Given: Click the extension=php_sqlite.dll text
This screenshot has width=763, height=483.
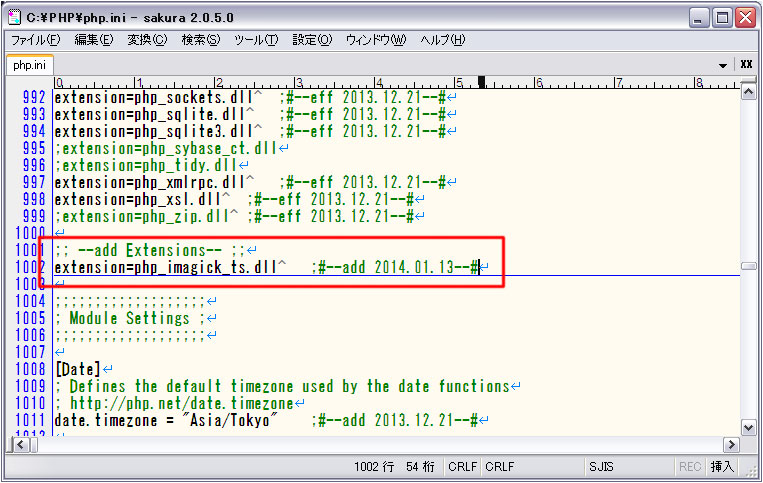Looking at the screenshot, I should tap(149, 114).
